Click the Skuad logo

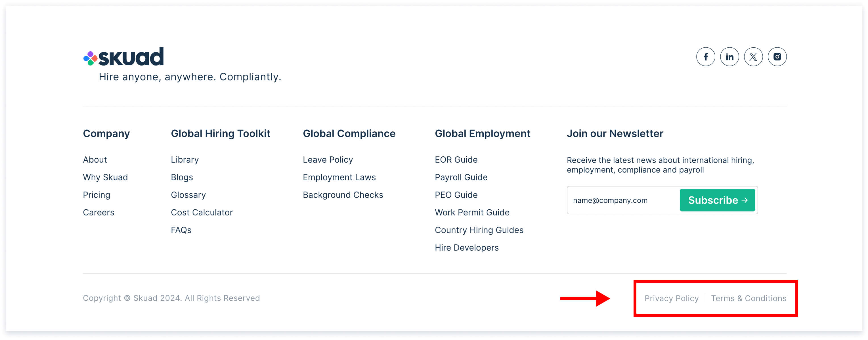124,56
